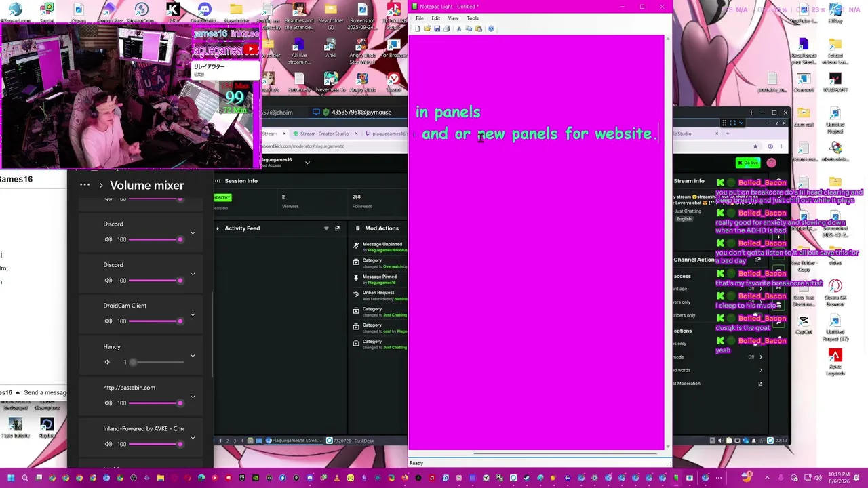Pop out the Activity Feed panel

(x=337, y=228)
